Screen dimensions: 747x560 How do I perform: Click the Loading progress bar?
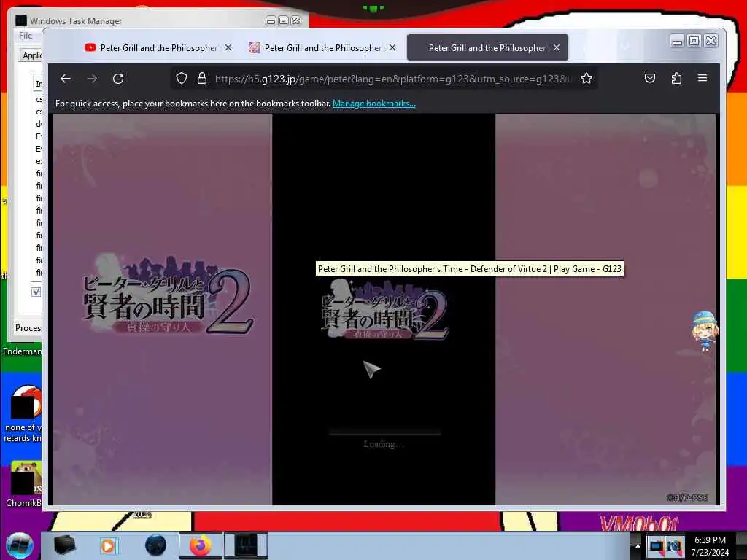pos(385,433)
